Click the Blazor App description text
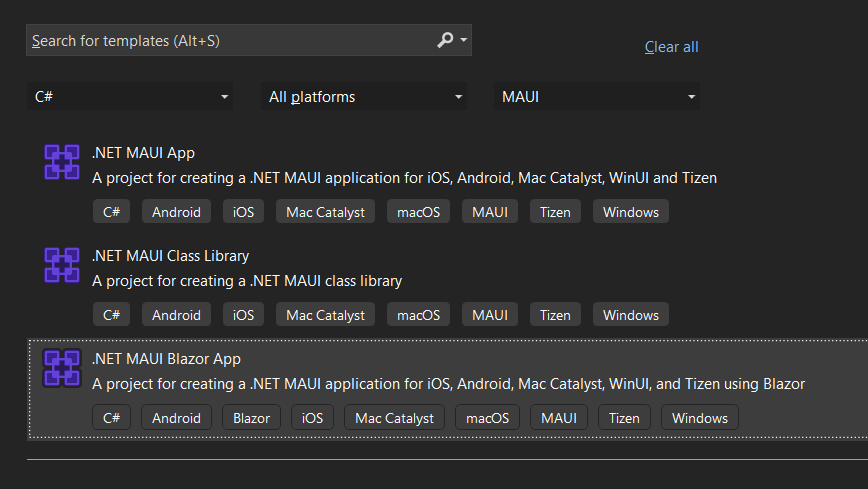The width and height of the screenshot is (868, 489). (x=448, y=384)
